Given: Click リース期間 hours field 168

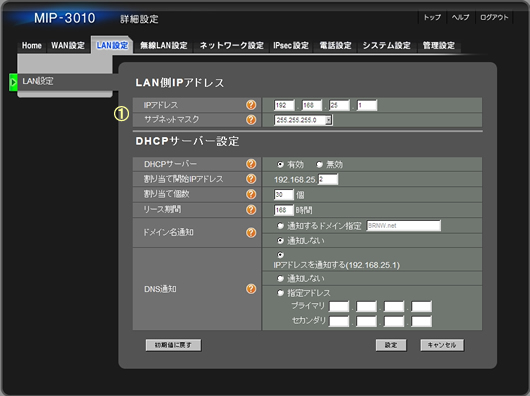Looking at the screenshot, I should click(284, 210).
